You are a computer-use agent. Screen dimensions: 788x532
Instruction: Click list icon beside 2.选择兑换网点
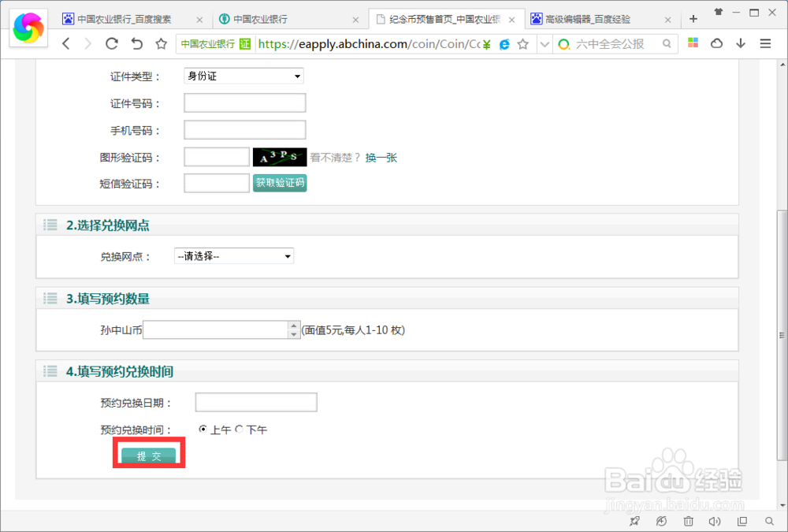50,225
